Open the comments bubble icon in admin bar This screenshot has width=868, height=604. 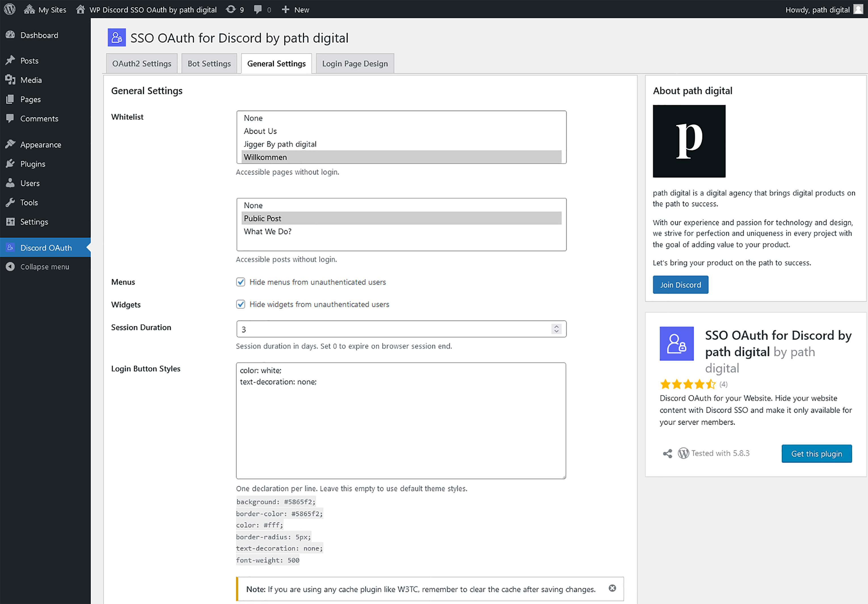(258, 9)
